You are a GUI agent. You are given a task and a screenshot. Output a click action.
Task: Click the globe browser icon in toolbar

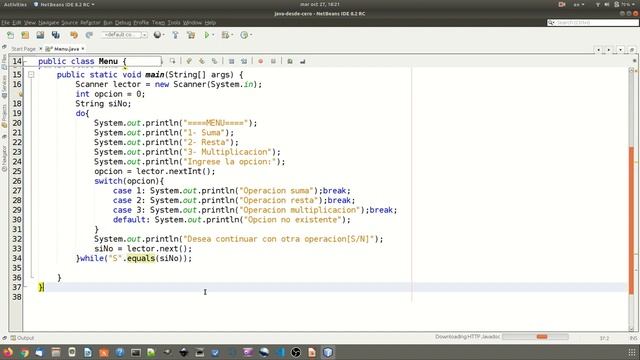coord(157,35)
